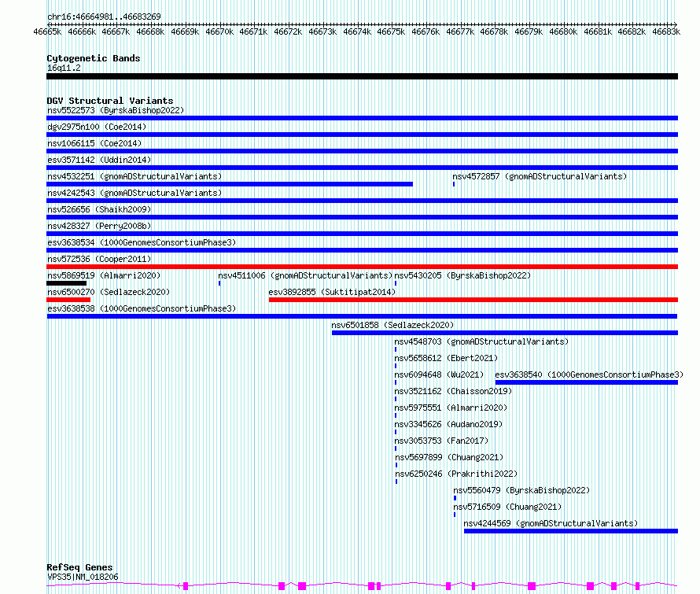
Task: Select nsv3053753 (Fan2017) label
Action: point(441,441)
